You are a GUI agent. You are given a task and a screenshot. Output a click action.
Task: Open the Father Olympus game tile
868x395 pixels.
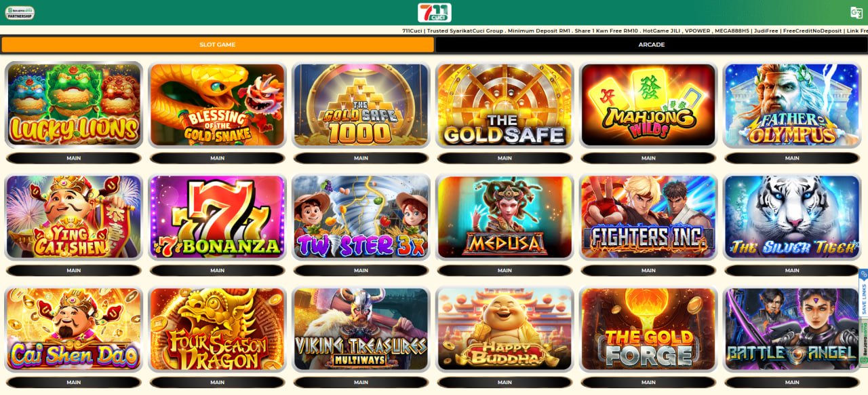[792, 105]
